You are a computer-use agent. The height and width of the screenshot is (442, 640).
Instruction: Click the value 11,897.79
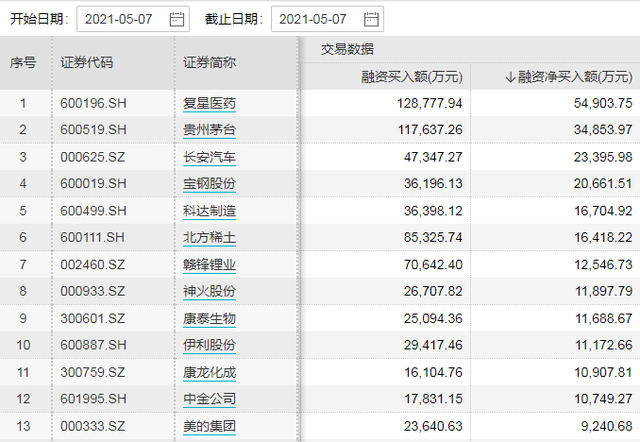(604, 291)
